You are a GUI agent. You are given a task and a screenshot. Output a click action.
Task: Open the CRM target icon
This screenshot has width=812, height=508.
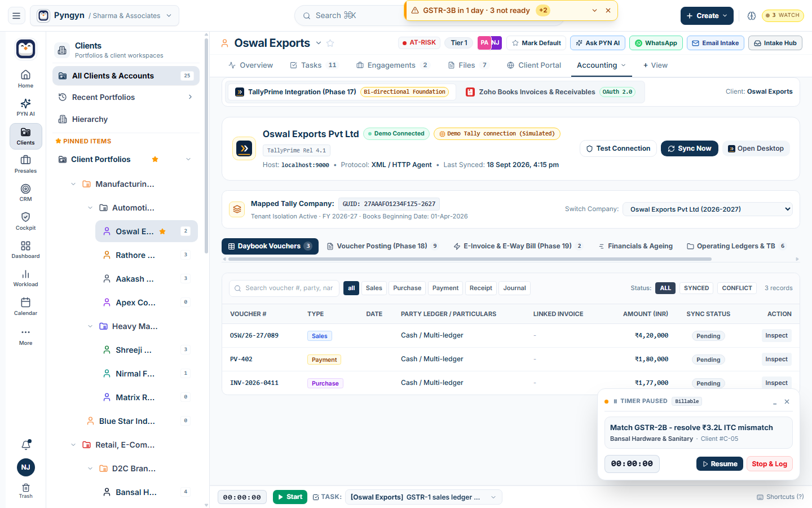(x=25, y=192)
